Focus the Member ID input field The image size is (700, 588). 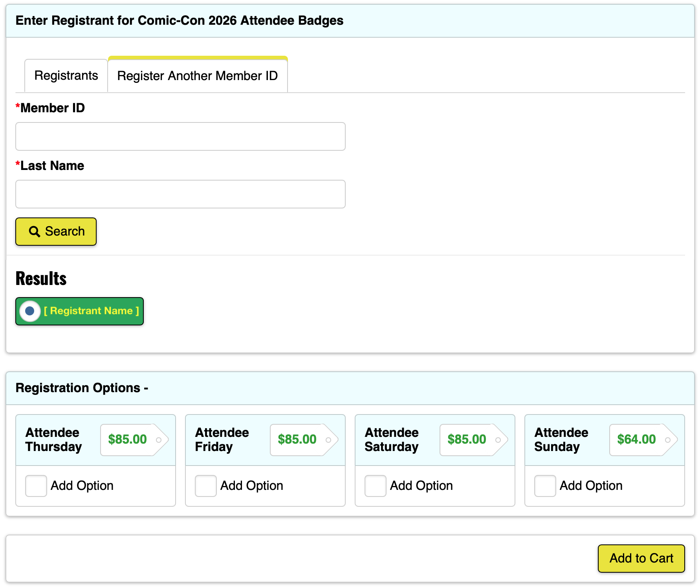(180, 137)
